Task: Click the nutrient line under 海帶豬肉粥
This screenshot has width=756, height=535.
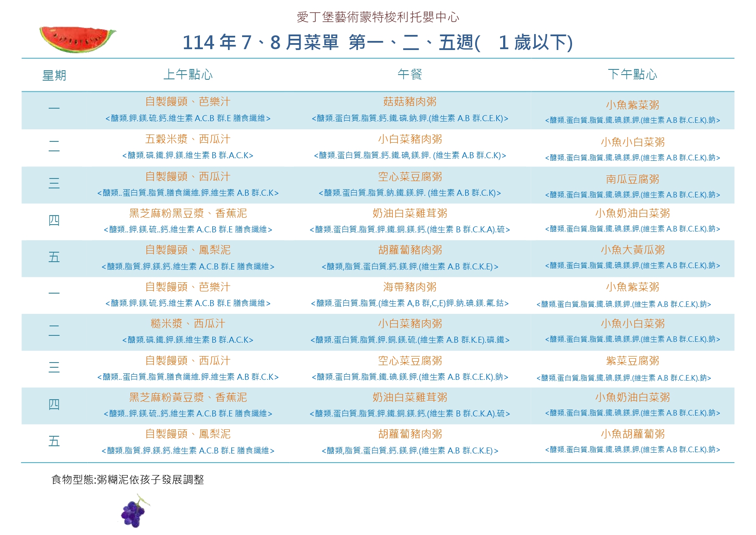Action: point(410,303)
